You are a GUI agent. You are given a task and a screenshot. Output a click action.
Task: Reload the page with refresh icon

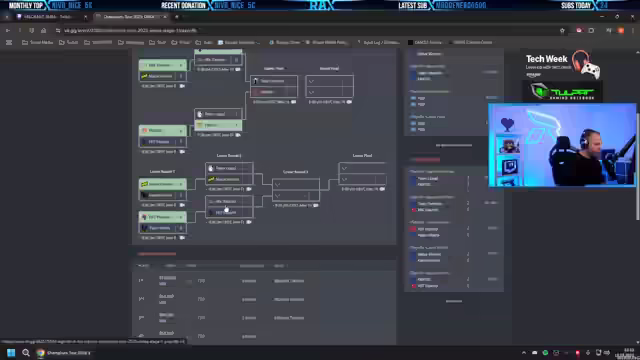(x=31, y=31)
